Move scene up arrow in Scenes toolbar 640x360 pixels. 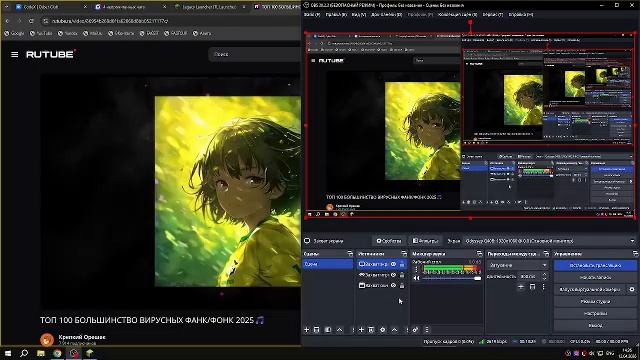(340, 329)
